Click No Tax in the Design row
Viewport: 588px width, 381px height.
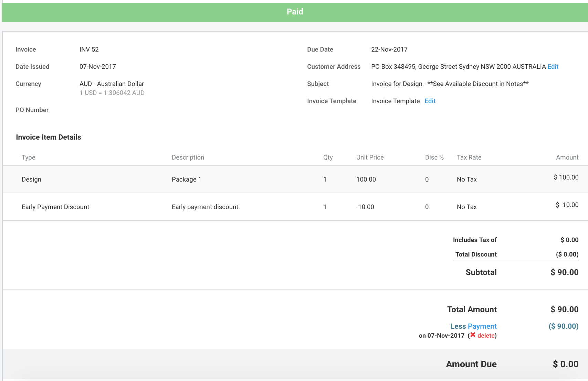coord(467,179)
